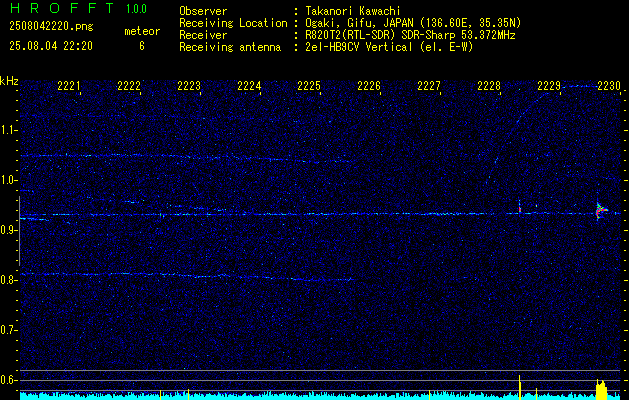The height and width of the screenshot is (400, 629).
Task: Click the 2225 time marker
Action: coord(308,86)
